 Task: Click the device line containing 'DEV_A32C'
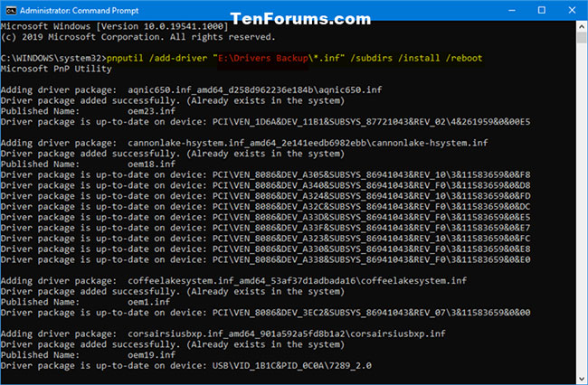pyautogui.click(x=265, y=207)
